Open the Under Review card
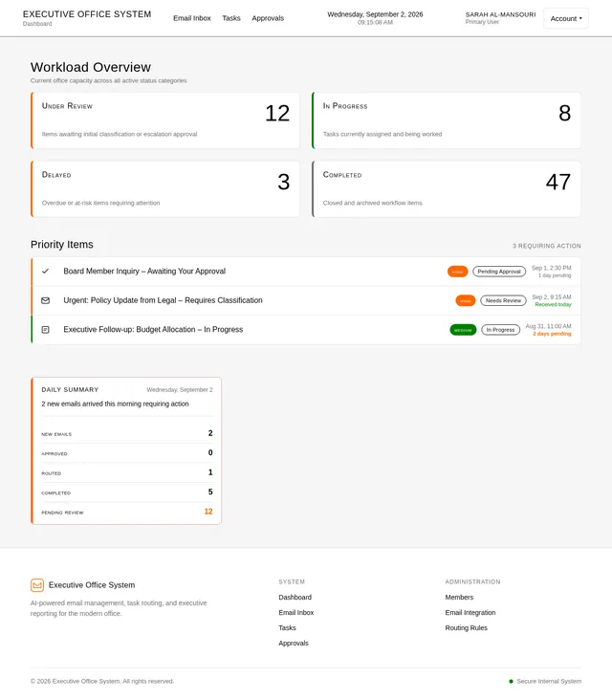This screenshot has height=700, width=612. pyautogui.click(x=165, y=120)
